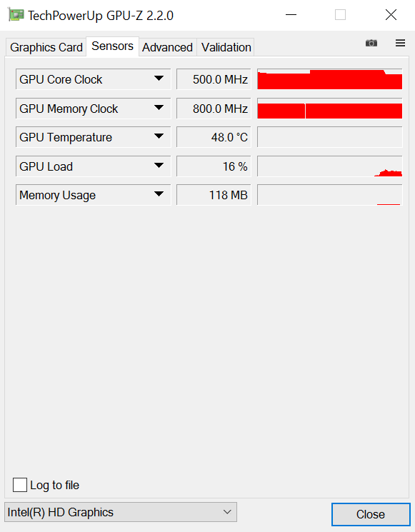This screenshot has width=415, height=532.
Task: Open the hamburger menu icon
Action: (401, 43)
